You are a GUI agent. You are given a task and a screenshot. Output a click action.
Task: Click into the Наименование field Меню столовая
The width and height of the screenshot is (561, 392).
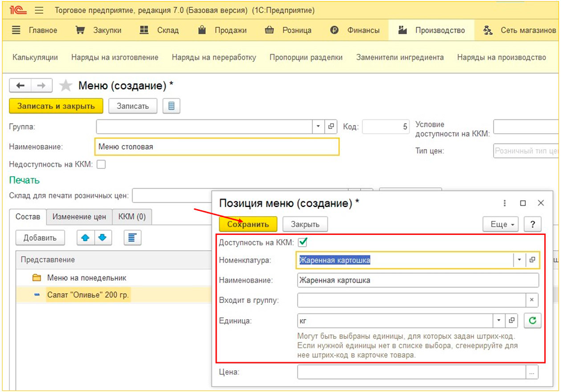[x=217, y=147]
